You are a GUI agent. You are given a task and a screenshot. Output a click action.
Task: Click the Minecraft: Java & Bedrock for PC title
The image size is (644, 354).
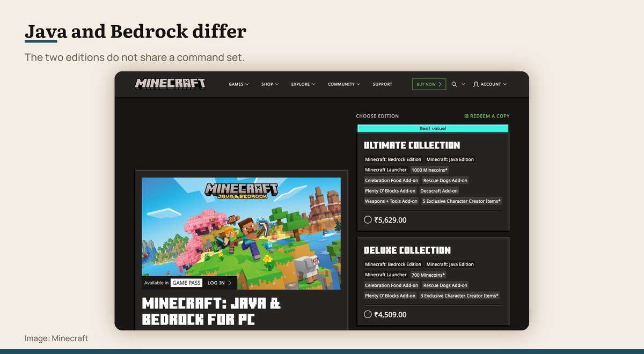(211, 312)
